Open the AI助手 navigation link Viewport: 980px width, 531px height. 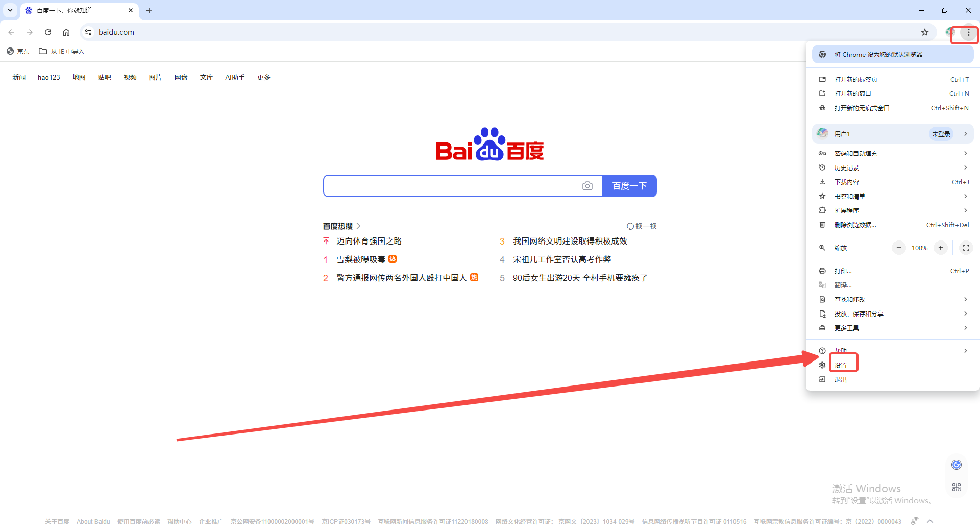point(235,77)
